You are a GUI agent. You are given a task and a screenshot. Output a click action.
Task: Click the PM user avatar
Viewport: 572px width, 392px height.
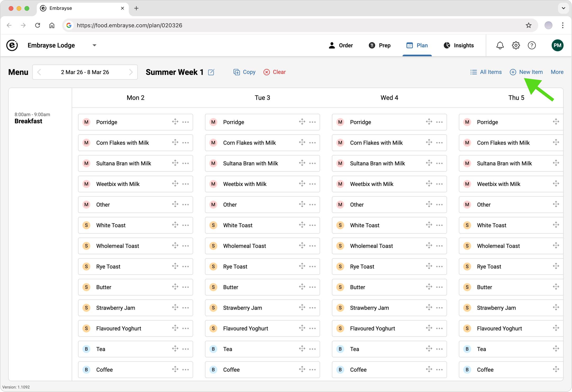click(x=557, y=45)
